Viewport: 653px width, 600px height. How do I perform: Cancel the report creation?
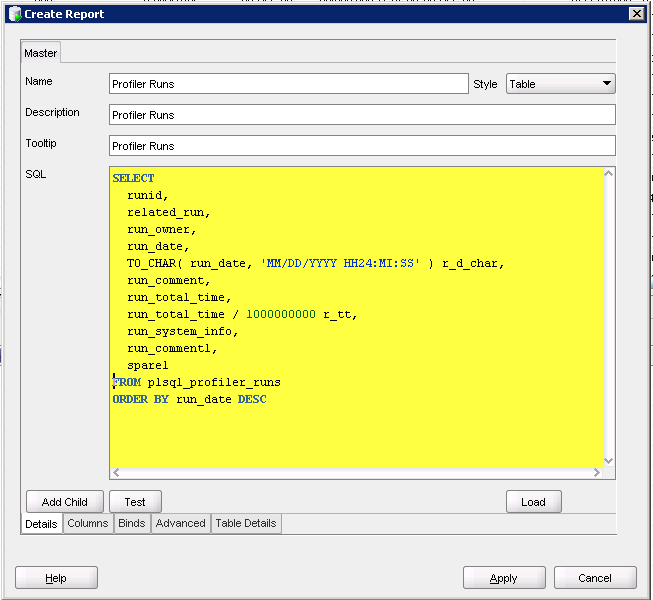pos(595,578)
